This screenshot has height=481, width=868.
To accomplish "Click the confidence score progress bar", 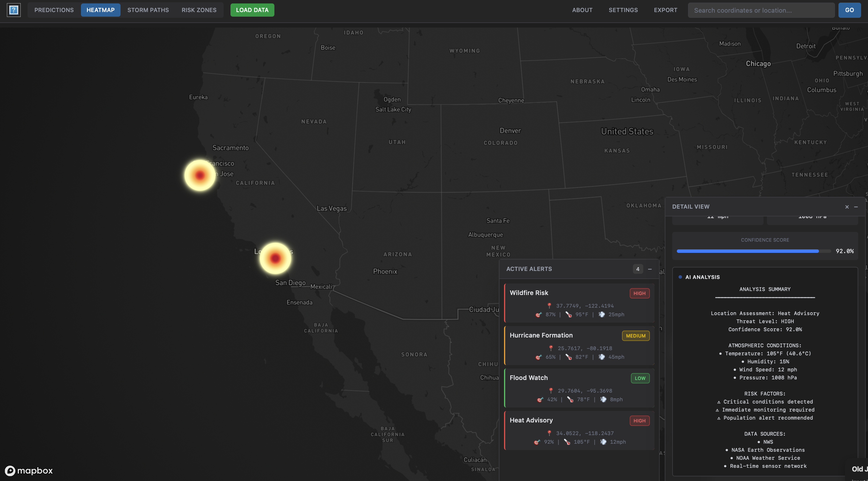I will pyautogui.click(x=753, y=251).
